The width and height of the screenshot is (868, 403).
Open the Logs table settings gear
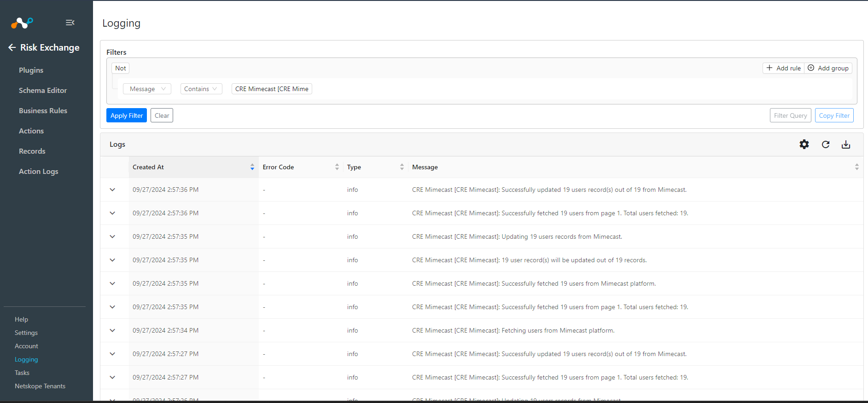pos(804,144)
